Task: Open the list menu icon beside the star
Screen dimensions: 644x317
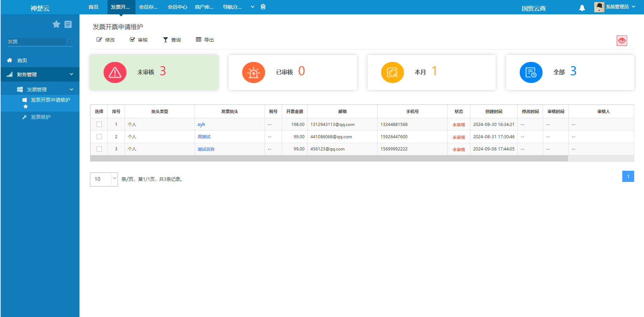Action: pyautogui.click(x=68, y=24)
